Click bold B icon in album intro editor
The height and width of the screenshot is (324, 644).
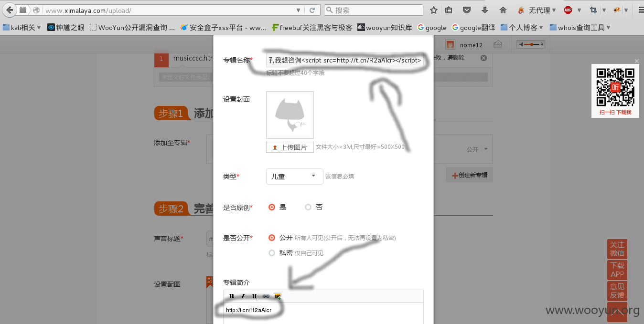tap(232, 296)
